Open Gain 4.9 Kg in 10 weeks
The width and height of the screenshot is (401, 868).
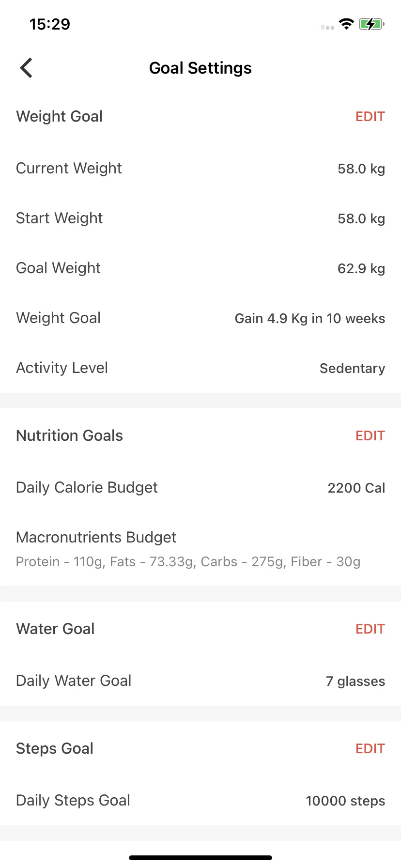tap(310, 319)
